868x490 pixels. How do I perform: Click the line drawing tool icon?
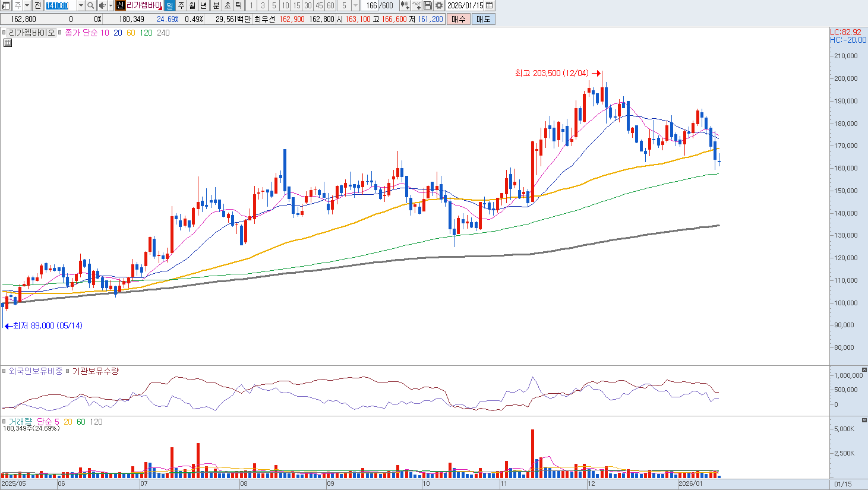(x=416, y=5)
